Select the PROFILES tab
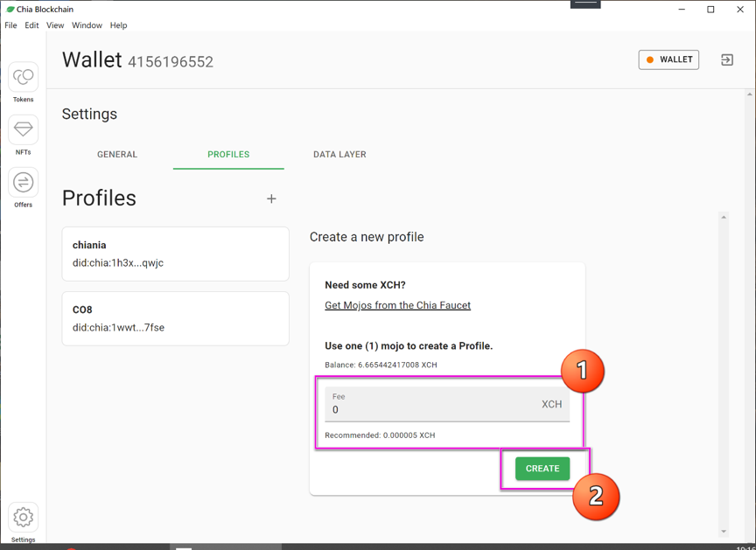 228,155
